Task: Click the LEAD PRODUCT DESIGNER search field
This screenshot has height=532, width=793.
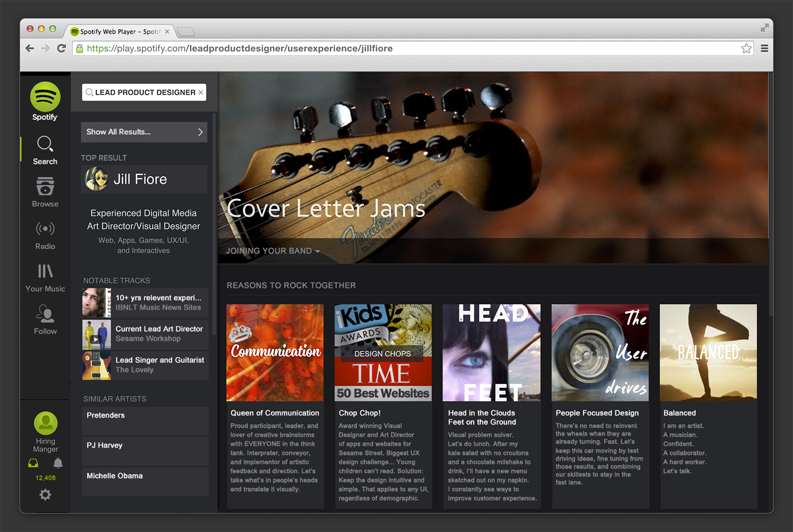Action: pos(144,93)
